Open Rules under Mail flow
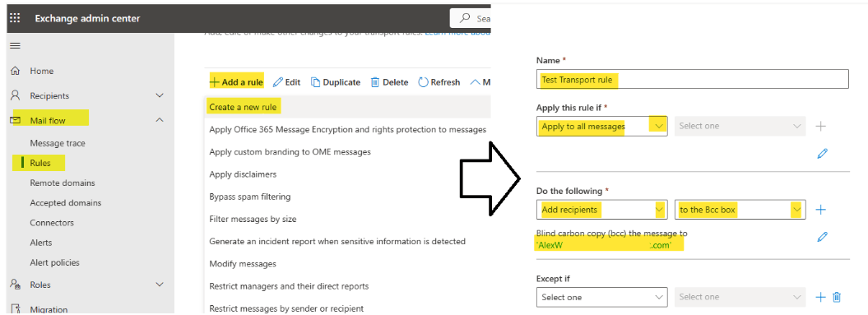The image size is (868, 315). coord(39,163)
